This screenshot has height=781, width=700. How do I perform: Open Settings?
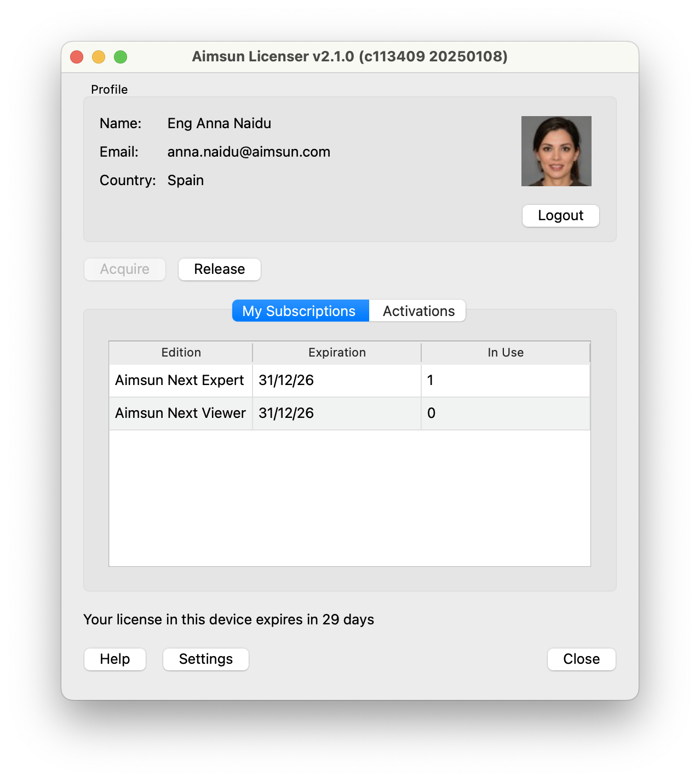[206, 659]
